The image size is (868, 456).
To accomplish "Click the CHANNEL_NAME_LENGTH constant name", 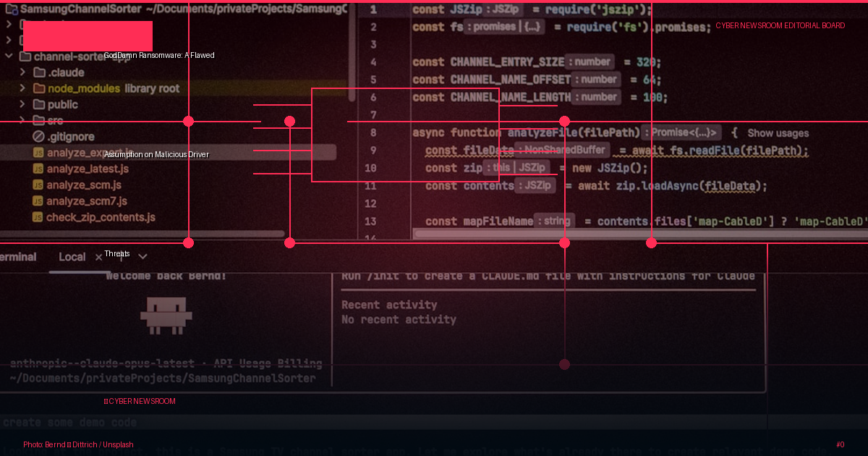I will [511, 97].
